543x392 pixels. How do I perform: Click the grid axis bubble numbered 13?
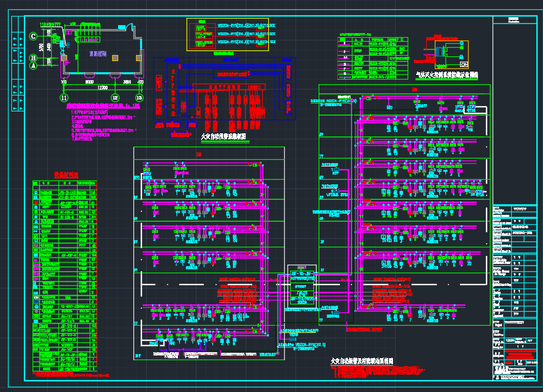(x=139, y=98)
